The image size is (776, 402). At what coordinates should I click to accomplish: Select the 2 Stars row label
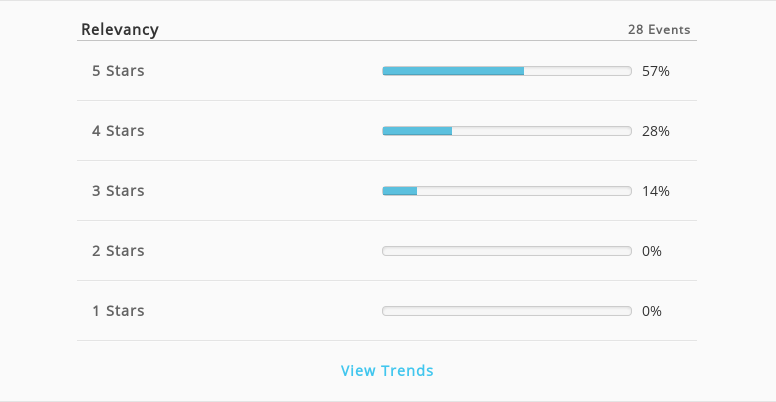[118, 251]
